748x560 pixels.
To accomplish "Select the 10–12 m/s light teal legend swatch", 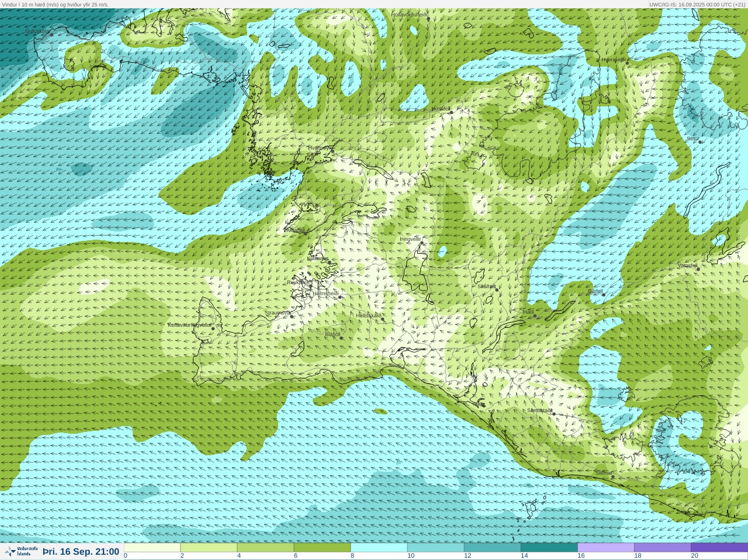I will coord(435,548).
